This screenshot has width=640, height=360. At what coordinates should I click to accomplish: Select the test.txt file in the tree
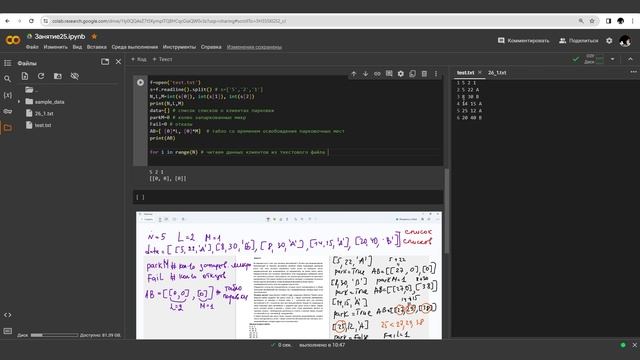[43, 125]
